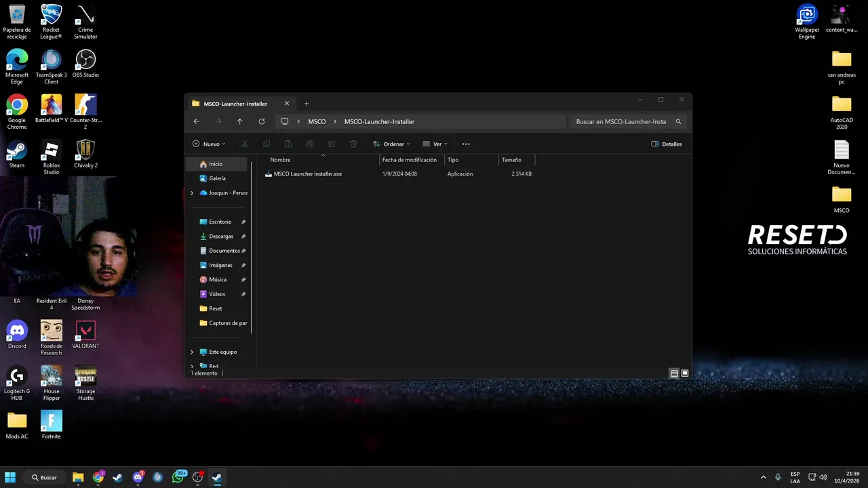Open the volume control in system tray
The image size is (868, 488).
click(x=823, y=477)
